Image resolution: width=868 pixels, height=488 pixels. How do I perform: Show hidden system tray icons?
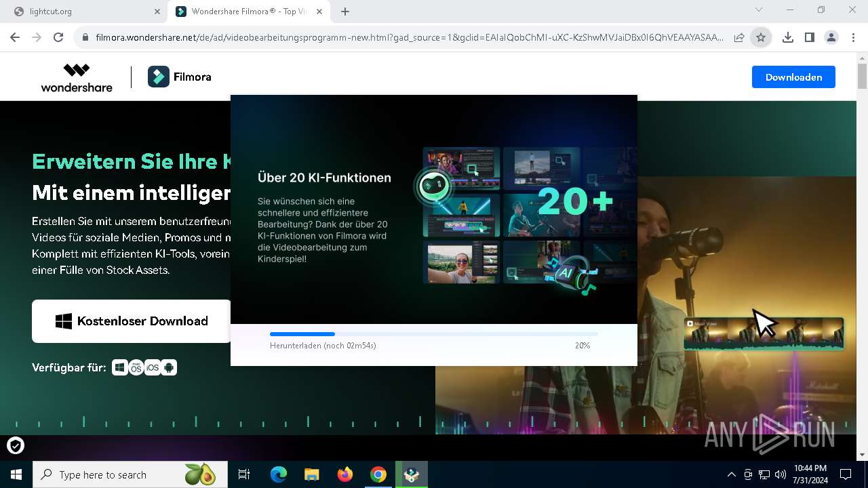(731, 474)
